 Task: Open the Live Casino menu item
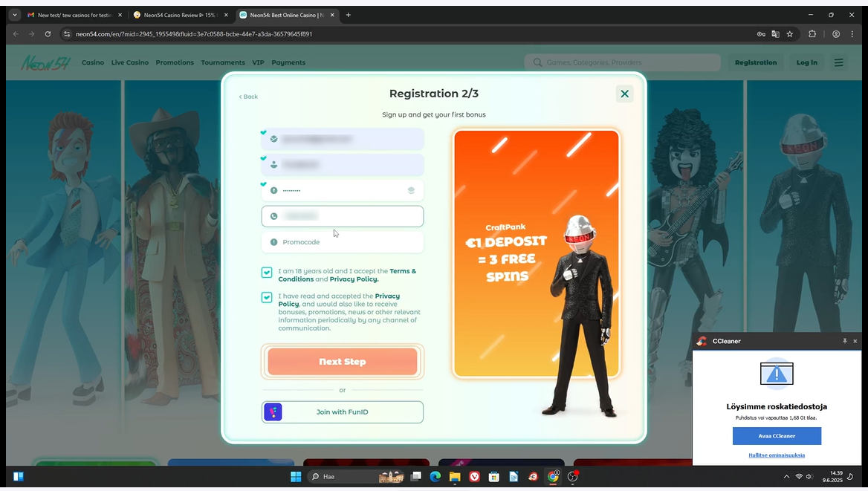[129, 62]
